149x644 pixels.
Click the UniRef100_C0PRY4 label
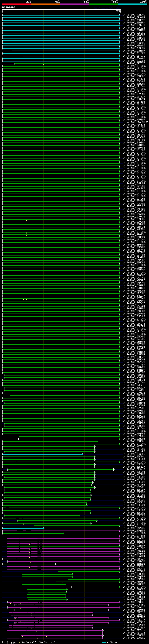point(133,41)
